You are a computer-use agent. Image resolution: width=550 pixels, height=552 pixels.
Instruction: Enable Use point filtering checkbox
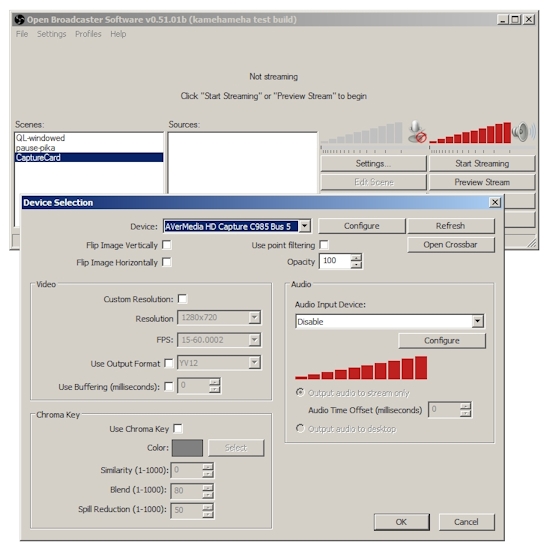pyautogui.click(x=324, y=245)
